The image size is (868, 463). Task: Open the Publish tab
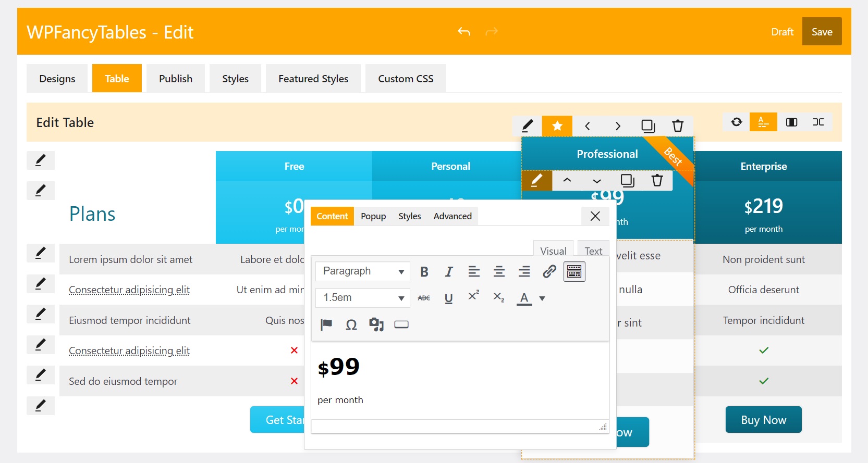coord(176,79)
